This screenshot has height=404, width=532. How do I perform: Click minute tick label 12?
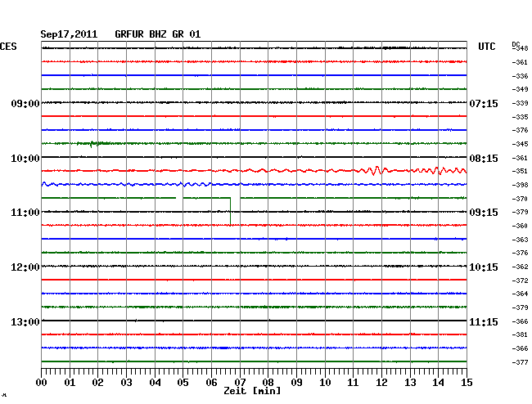tap(381, 383)
